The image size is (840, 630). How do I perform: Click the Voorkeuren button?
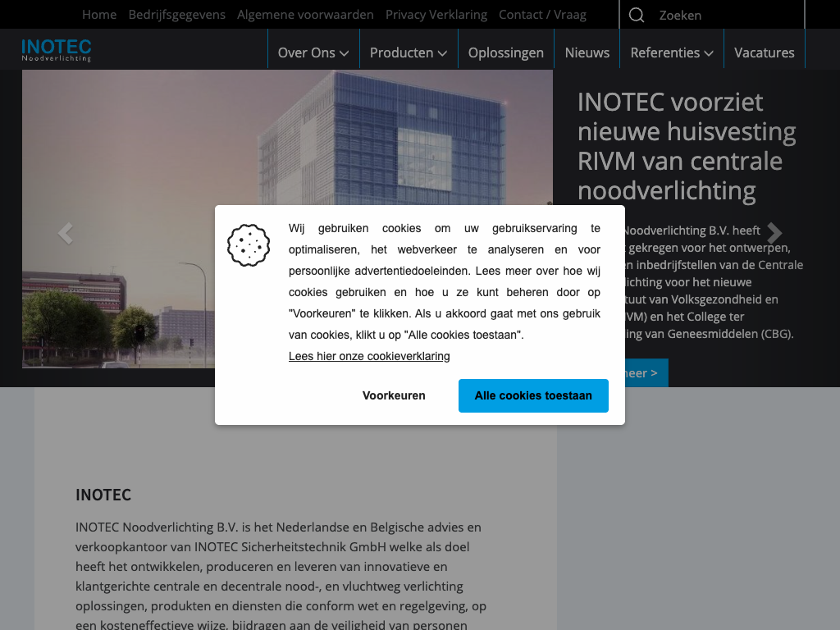point(394,395)
